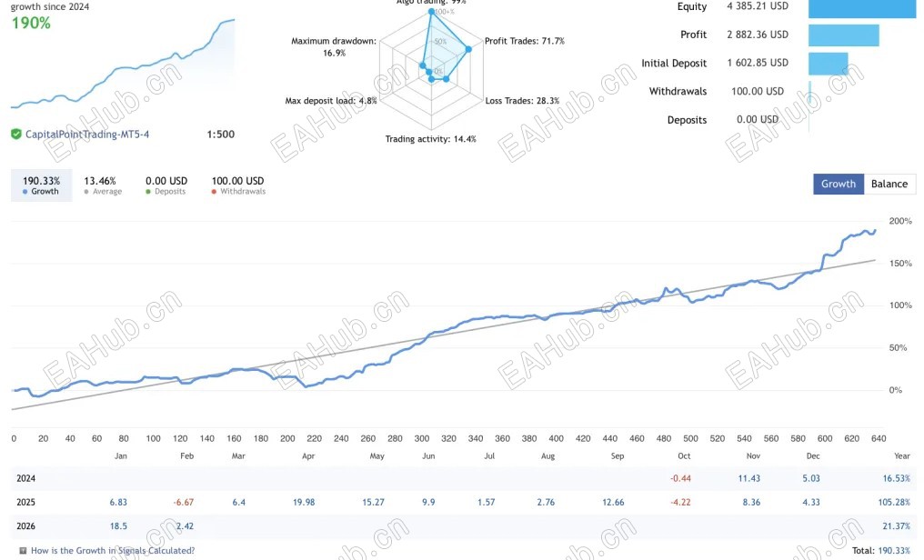Click the Initial Deposit bar
This screenshot has height=560, width=924.
point(828,64)
